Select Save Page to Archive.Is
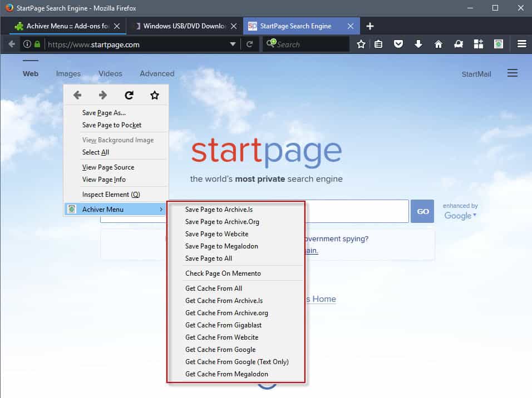 (236, 210)
